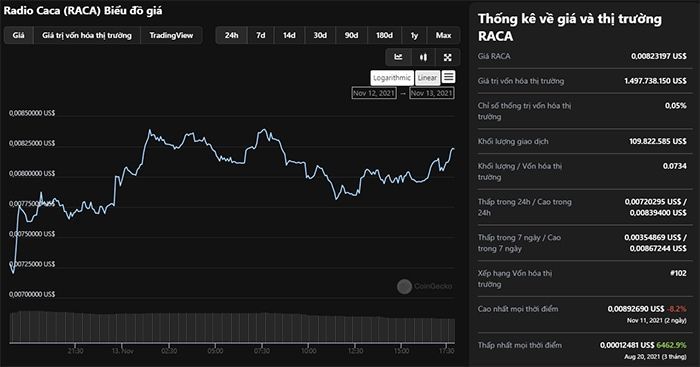Click the 0,00800000 US$ axis label
This screenshot has width=700, height=367.
(32, 173)
